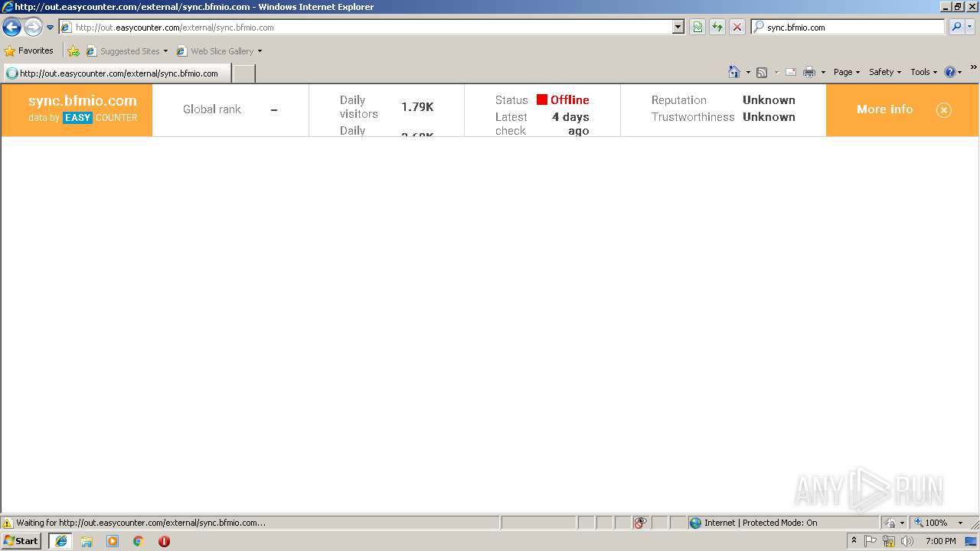The image size is (980, 551).
Task: Open the Suggested Sites link
Action: coord(126,51)
